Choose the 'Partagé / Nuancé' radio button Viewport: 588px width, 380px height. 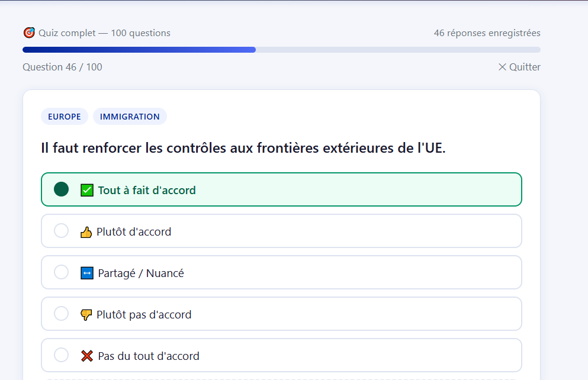pos(62,272)
